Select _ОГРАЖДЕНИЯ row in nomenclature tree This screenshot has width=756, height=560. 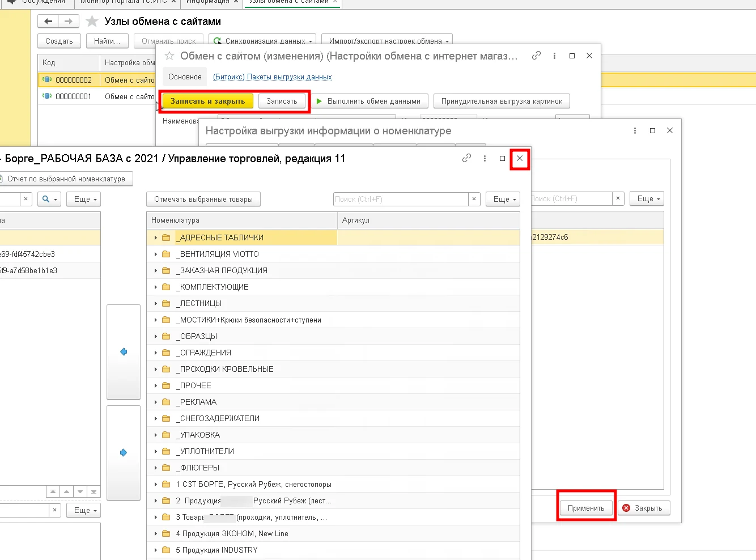[333, 353]
